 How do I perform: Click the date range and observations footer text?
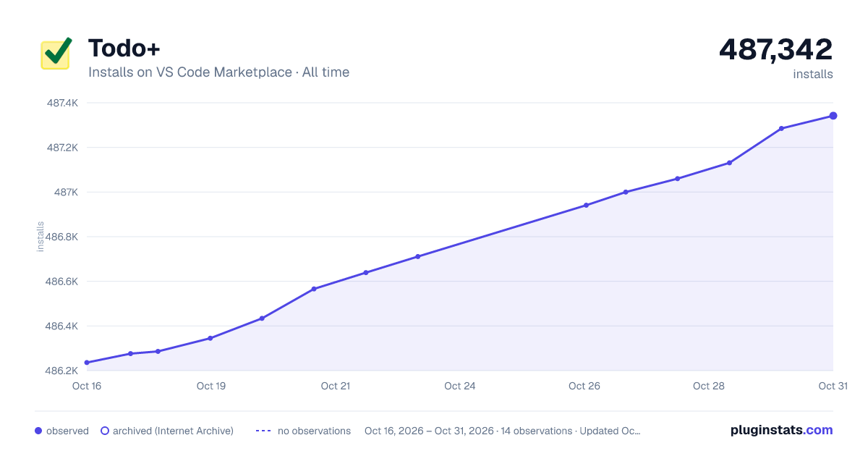503,431
